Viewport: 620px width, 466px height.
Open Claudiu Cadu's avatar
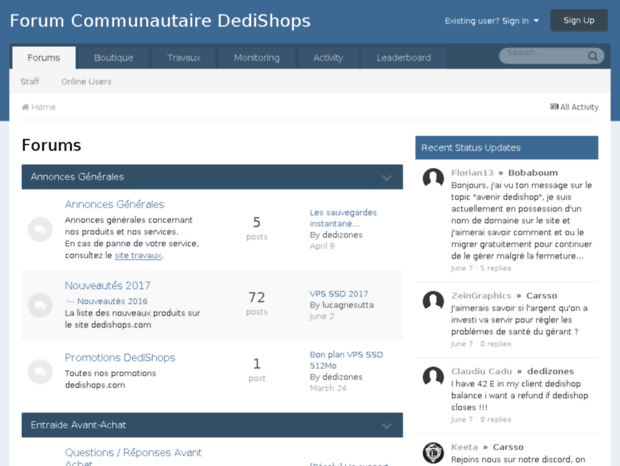pos(433,376)
